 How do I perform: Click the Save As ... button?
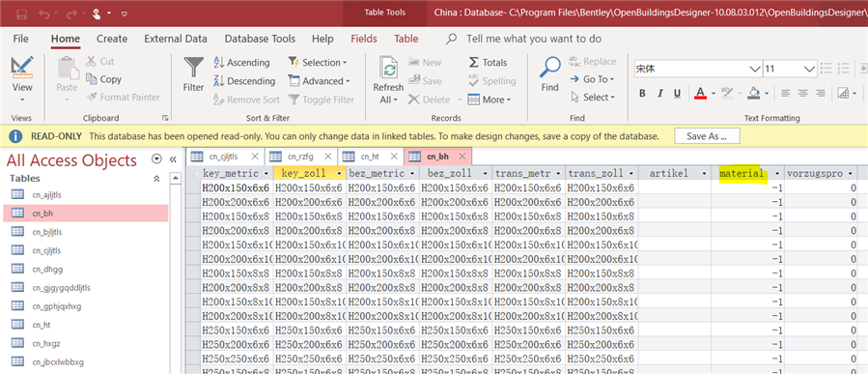[x=707, y=135]
